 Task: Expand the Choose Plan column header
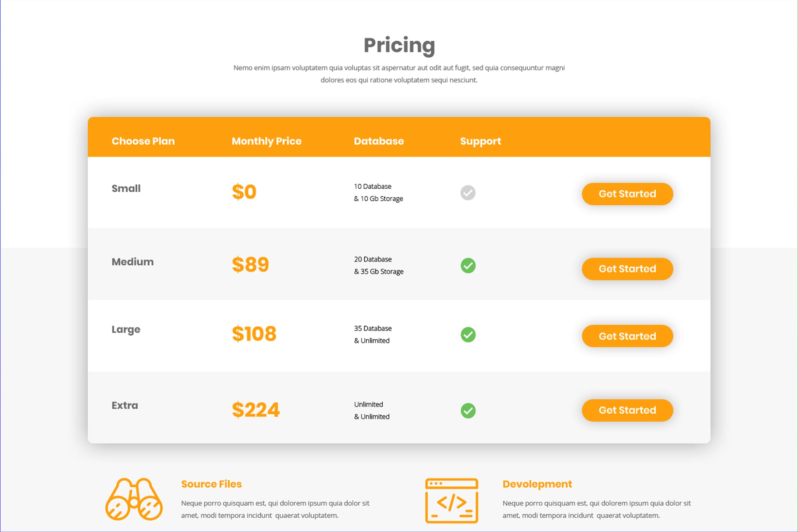143,141
